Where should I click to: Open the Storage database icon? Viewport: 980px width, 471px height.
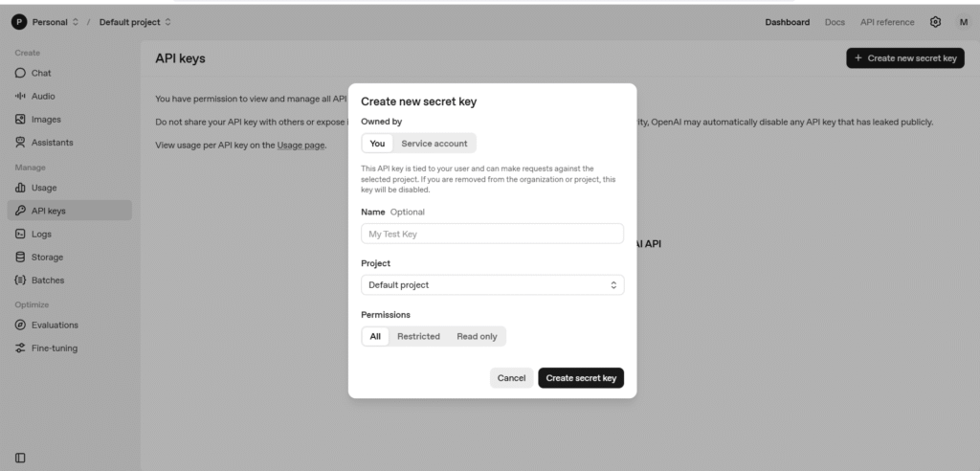click(20, 258)
